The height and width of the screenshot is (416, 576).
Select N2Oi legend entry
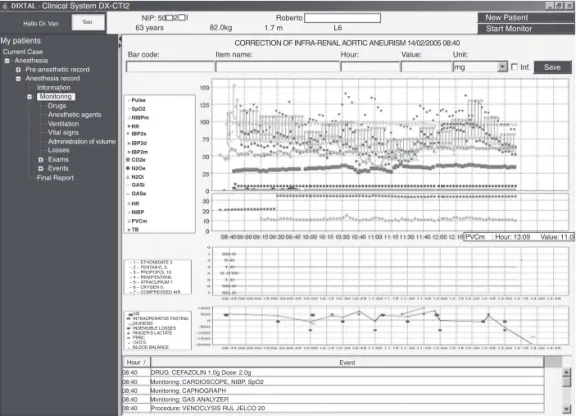(x=137, y=177)
